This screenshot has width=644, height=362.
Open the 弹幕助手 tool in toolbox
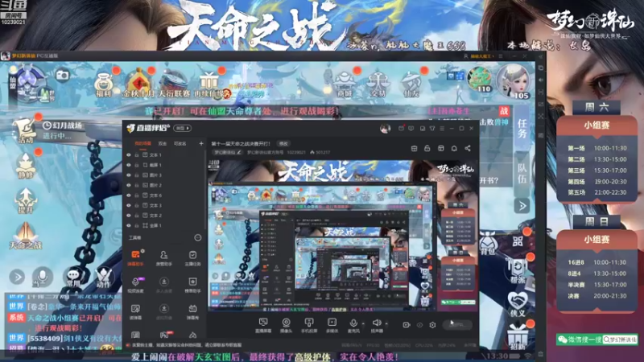coord(135,258)
